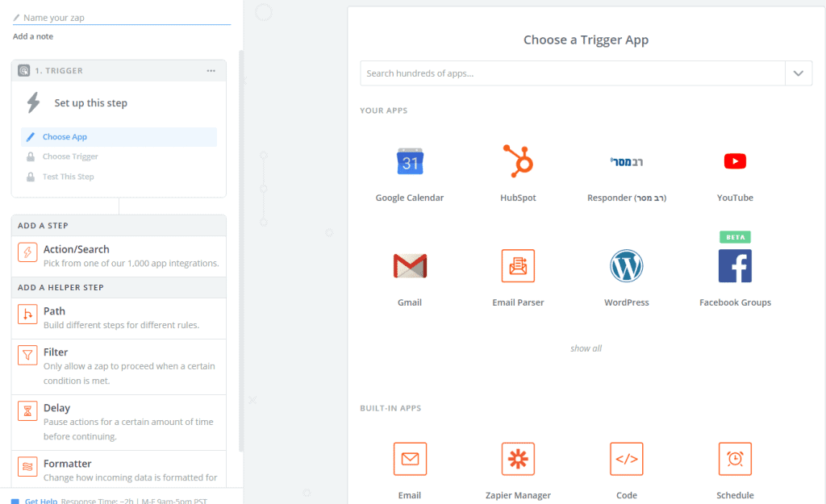Click the 1. TRIGGER header label
The height and width of the screenshot is (504, 826).
point(59,71)
